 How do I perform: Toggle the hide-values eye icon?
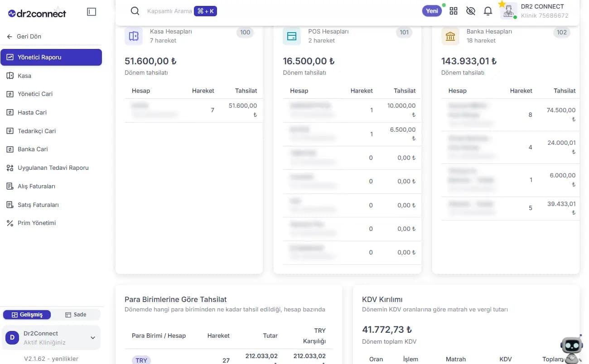pos(471,11)
